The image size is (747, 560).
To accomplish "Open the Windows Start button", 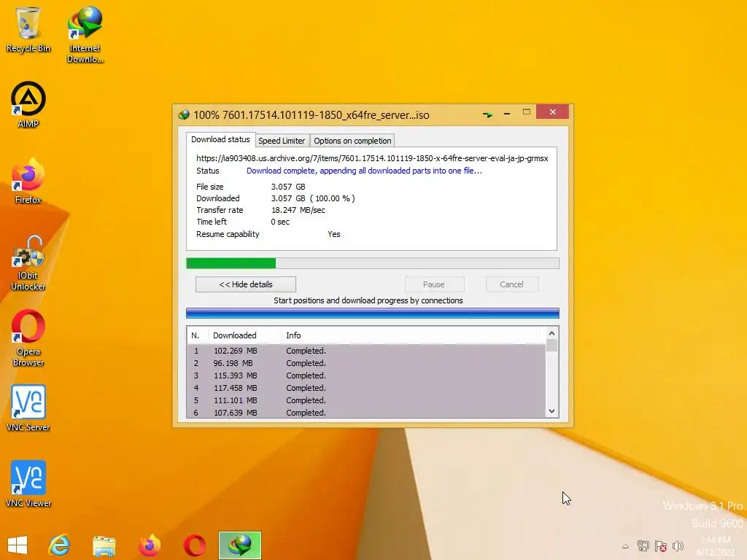I will [x=18, y=545].
